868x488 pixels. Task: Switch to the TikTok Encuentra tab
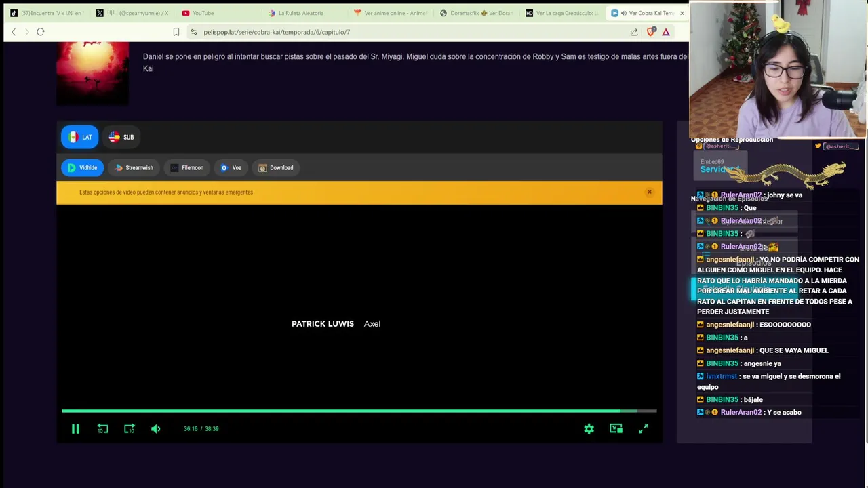pos(45,13)
